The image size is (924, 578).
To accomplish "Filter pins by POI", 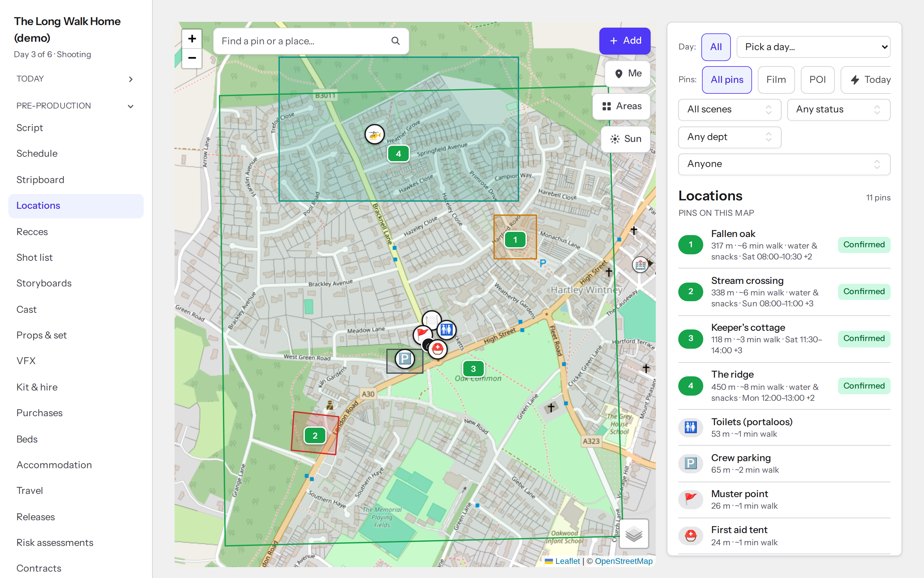I will pos(817,80).
